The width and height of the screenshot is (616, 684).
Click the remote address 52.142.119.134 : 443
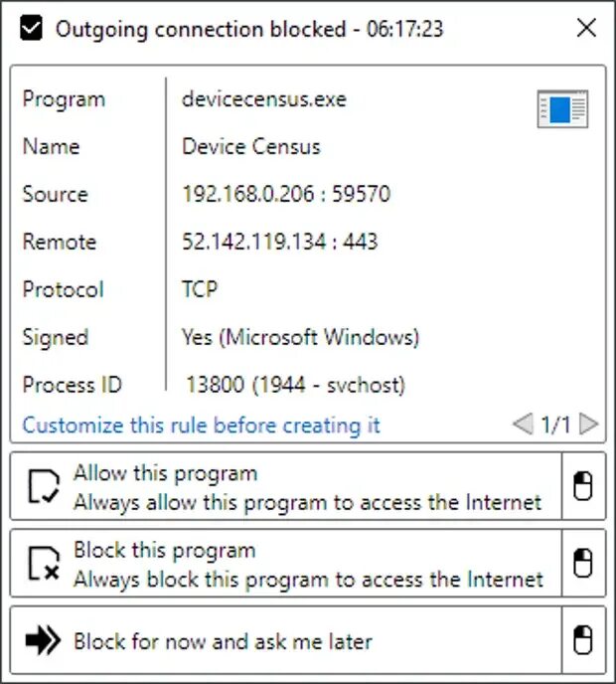[279, 242]
